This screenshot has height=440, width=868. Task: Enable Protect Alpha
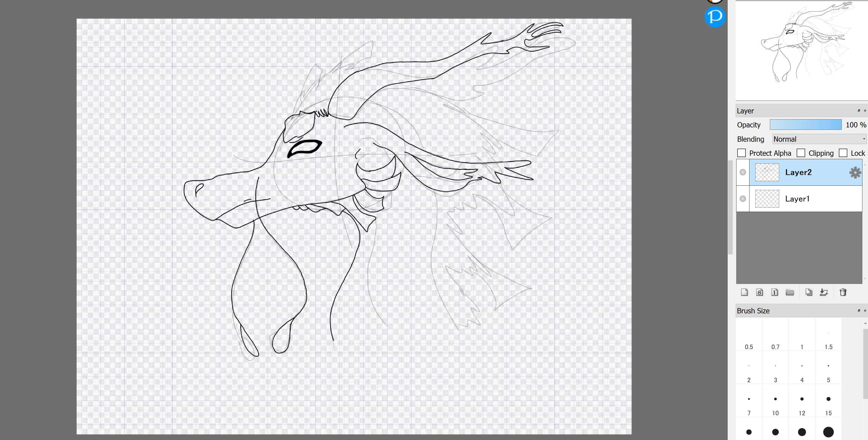(741, 153)
